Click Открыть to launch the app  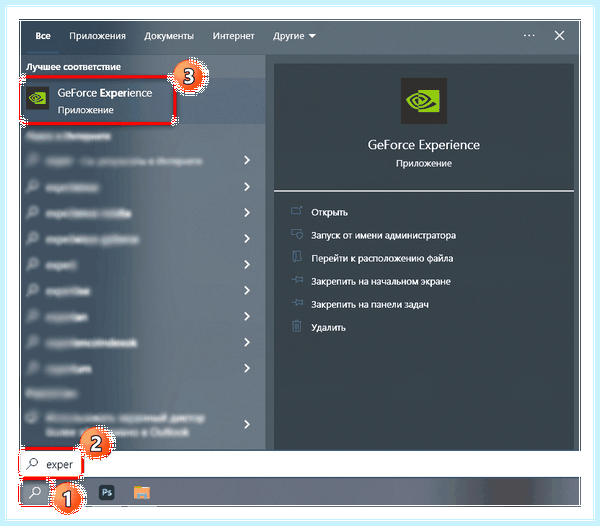coord(329,212)
